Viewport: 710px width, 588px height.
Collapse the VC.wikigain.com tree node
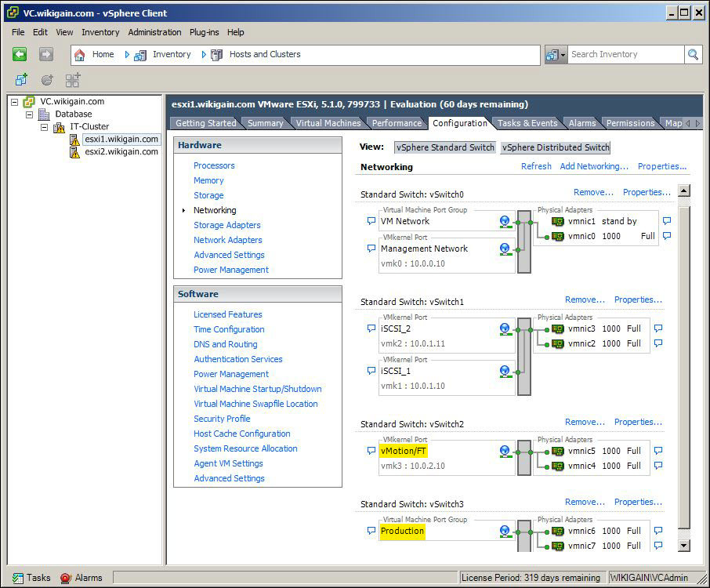[x=14, y=102]
